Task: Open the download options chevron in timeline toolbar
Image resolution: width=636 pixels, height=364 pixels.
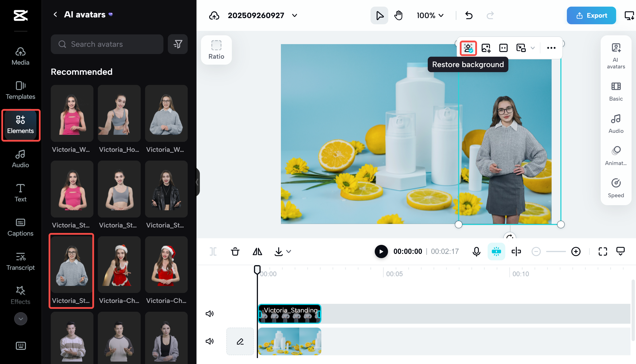Action: pyautogui.click(x=289, y=251)
